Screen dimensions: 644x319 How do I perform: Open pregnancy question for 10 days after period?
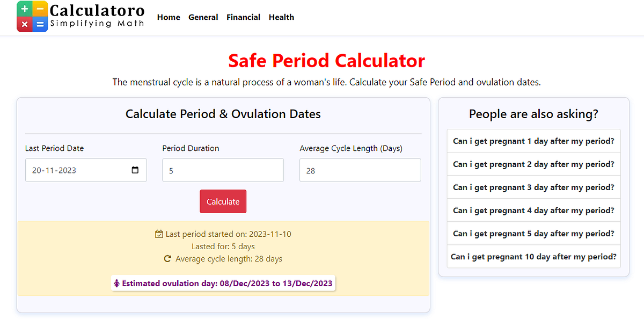point(533,257)
